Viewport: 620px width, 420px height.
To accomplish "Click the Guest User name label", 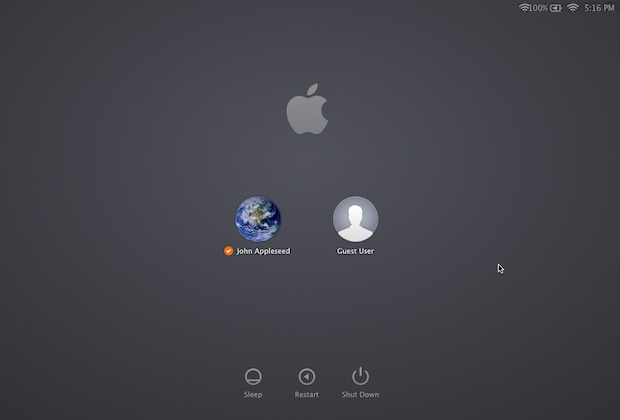I will (355, 251).
